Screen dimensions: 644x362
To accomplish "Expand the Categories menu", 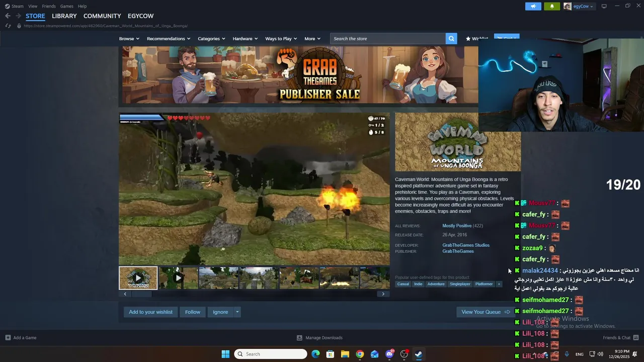I will (x=211, y=39).
